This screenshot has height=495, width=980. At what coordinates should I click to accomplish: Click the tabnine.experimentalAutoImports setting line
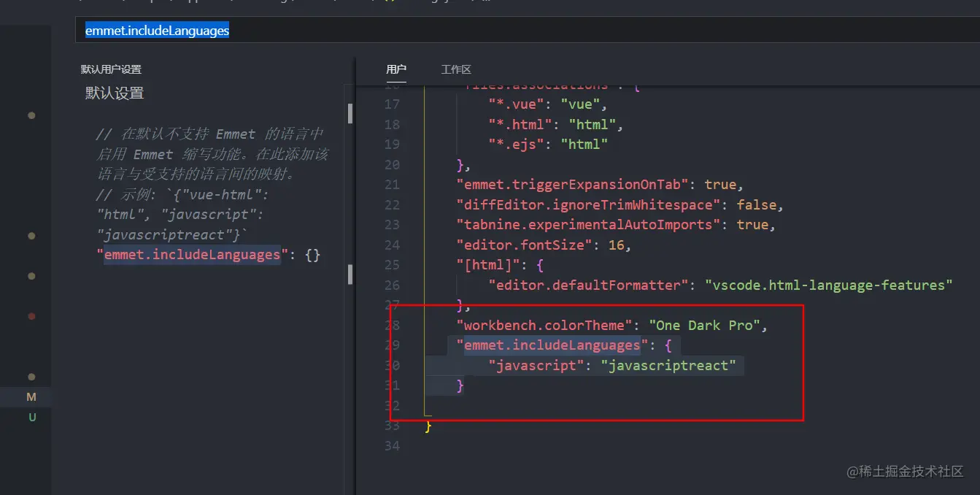616,225
